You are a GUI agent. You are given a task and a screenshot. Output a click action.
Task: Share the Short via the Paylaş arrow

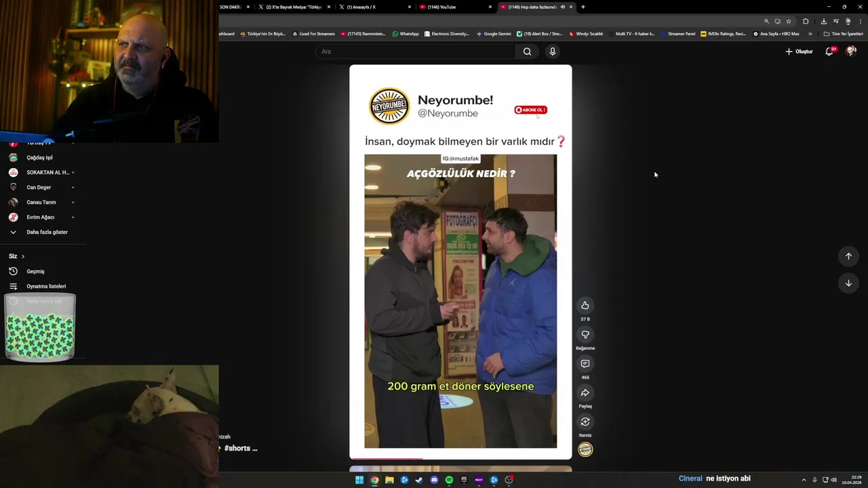(585, 393)
